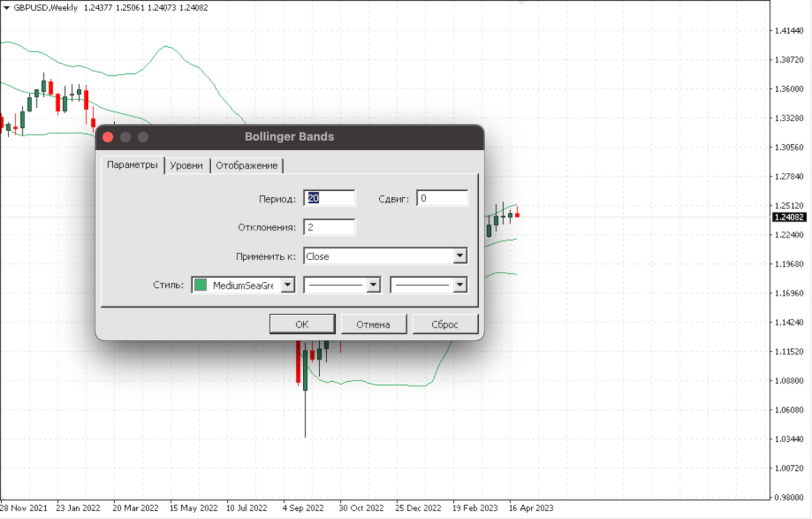
Task: Click the current price label 1.24082
Action: click(789, 217)
